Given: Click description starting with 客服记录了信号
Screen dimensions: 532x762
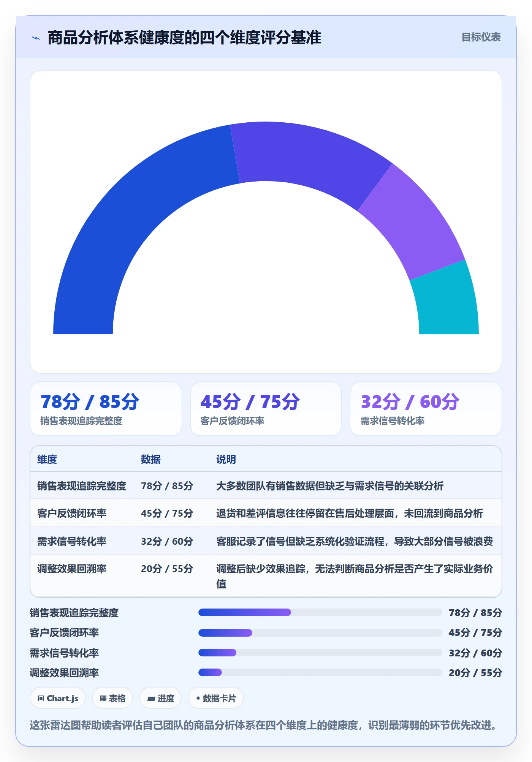Looking at the screenshot, I should (x=355, y=541).
